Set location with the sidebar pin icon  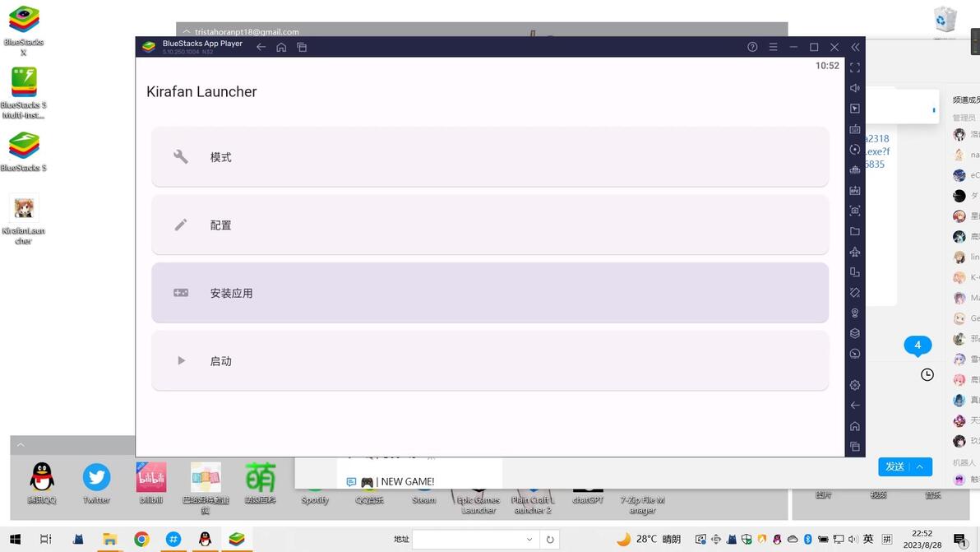click(x=855, y=313)
